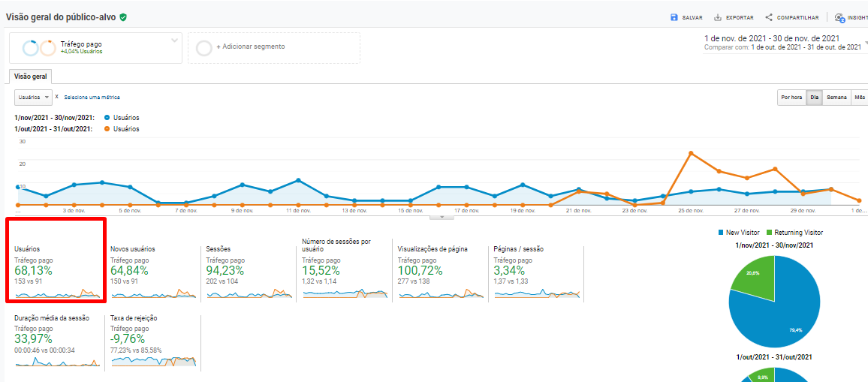Click the Salvar (save) icon
The width and height of the screenshot is (868, 382).
click(x=674, y=17)
